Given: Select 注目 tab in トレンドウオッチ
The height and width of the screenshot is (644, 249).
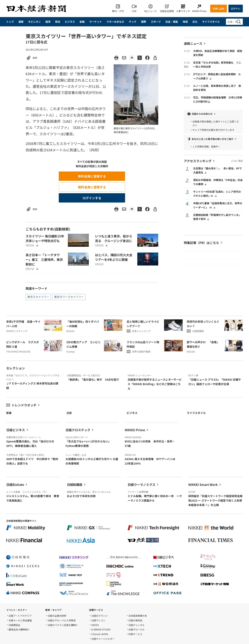Looking at the screenshot, I should click(69, 413).
